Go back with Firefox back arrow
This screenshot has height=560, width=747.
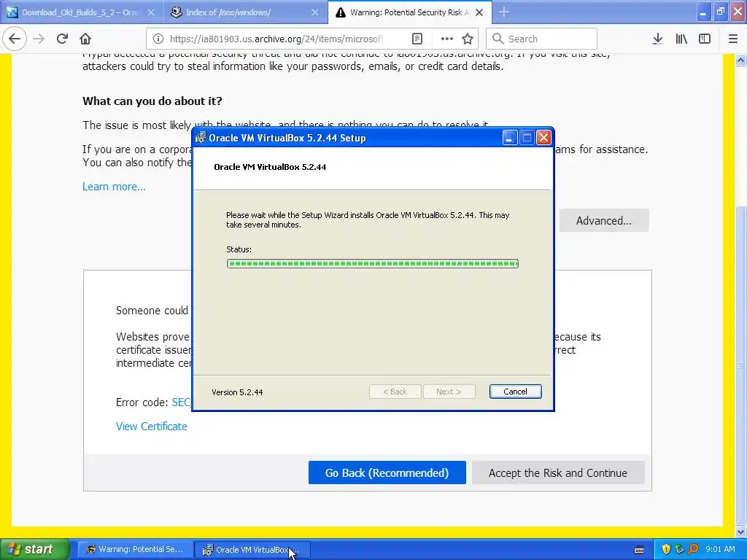tap(15, 39)
